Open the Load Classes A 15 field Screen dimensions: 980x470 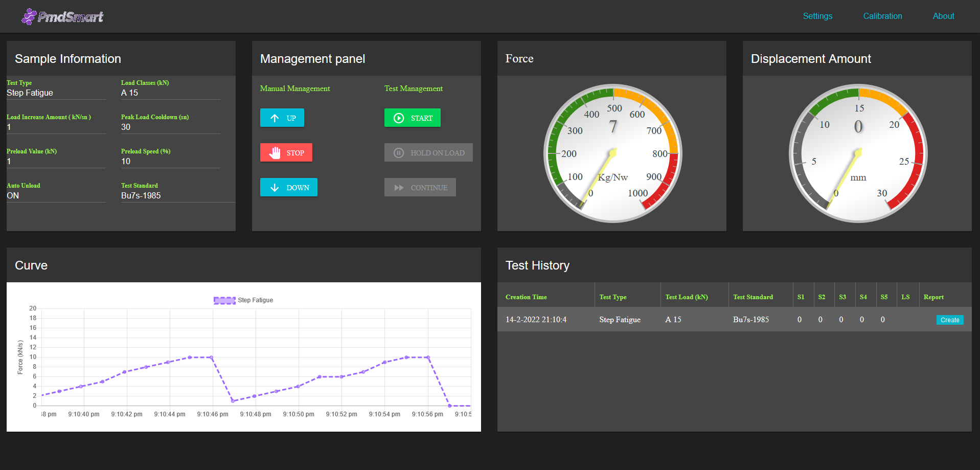170,93
